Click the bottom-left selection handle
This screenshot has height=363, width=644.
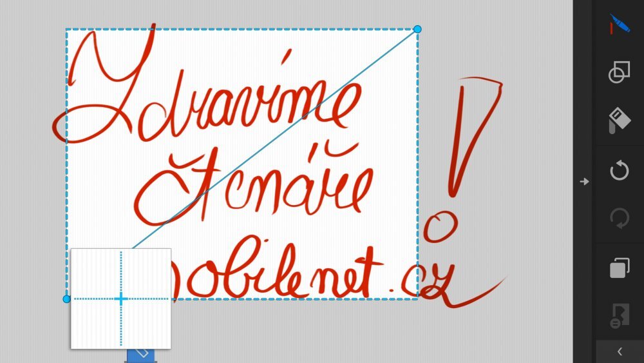[x=66, y=299]
